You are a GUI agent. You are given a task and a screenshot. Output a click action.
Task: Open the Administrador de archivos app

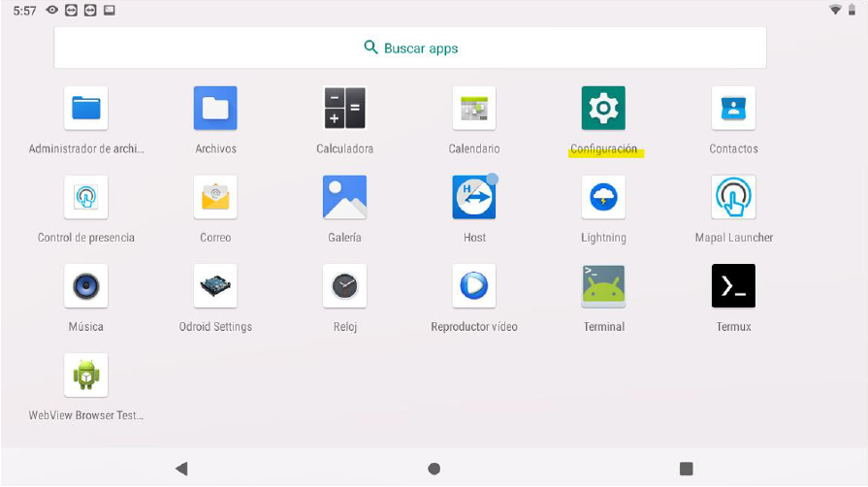[x=85, y=109]
